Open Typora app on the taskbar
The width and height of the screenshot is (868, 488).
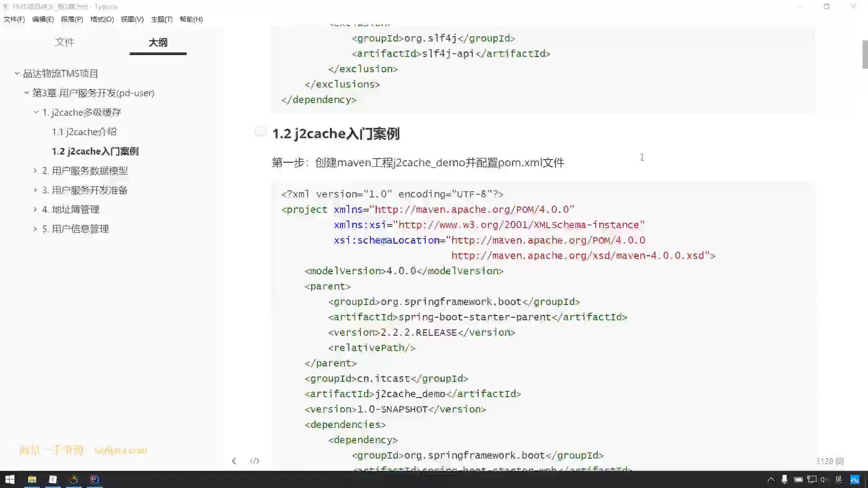tap(53, 479)
